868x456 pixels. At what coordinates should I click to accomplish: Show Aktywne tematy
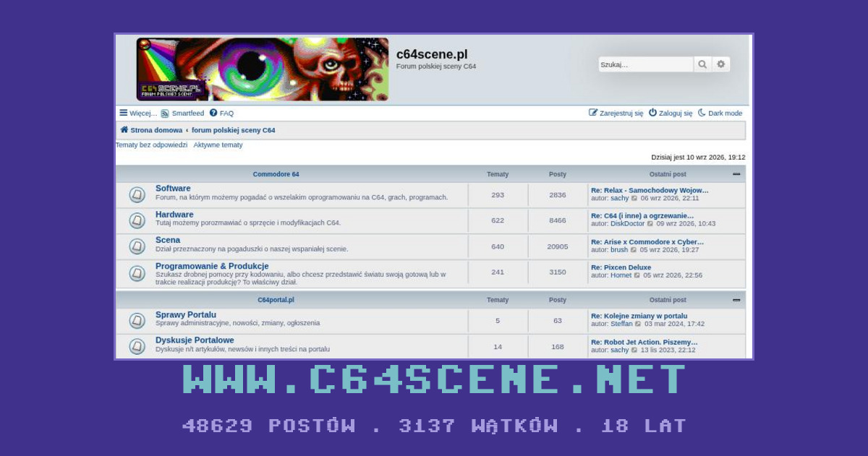218,145
